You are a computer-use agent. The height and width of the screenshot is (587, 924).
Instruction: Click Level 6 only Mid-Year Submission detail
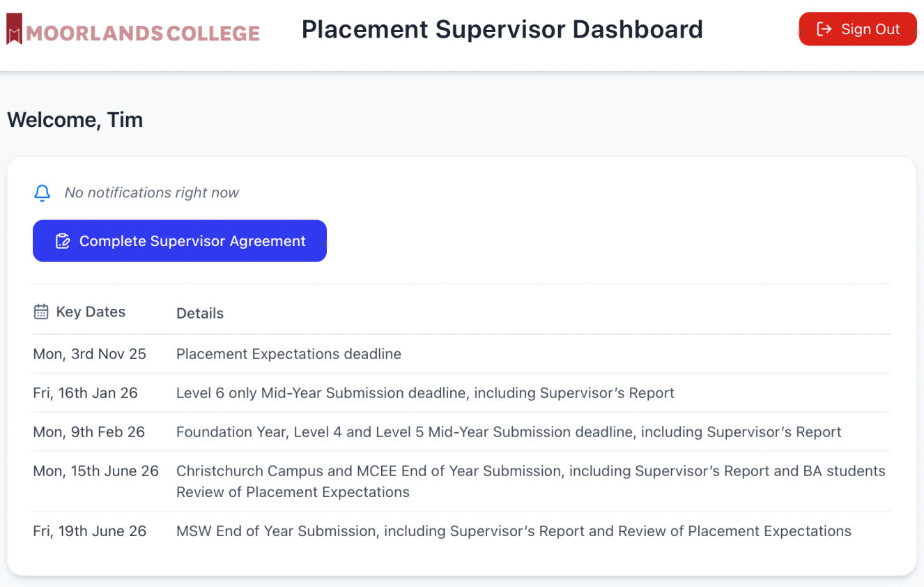coord(425,393)
